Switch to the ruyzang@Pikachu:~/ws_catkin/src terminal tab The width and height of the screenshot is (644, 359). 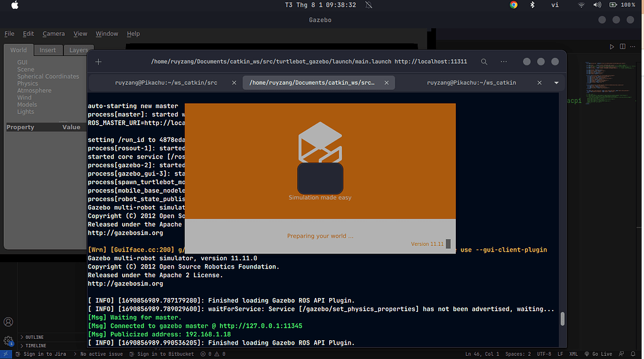166,82
